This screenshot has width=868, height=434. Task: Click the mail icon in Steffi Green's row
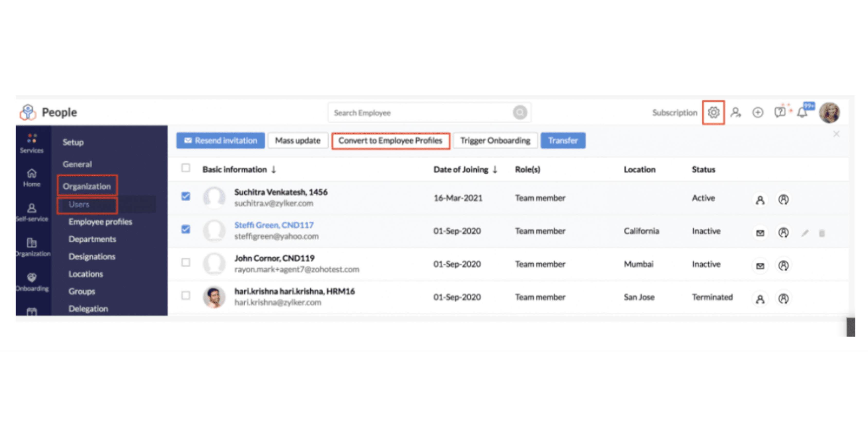click(x=760, y=233)
